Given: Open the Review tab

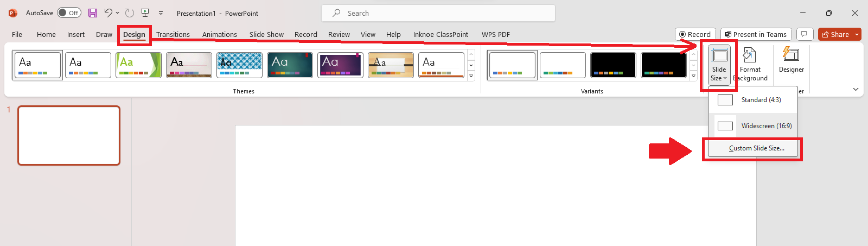Looking at the screenshot, I should click(339, 34).
